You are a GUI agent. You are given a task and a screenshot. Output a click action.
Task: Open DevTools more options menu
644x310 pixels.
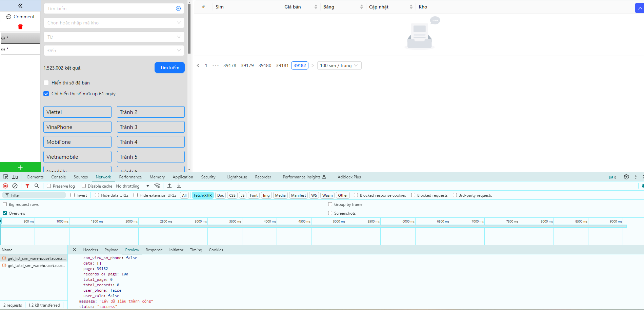coord(636,177)
